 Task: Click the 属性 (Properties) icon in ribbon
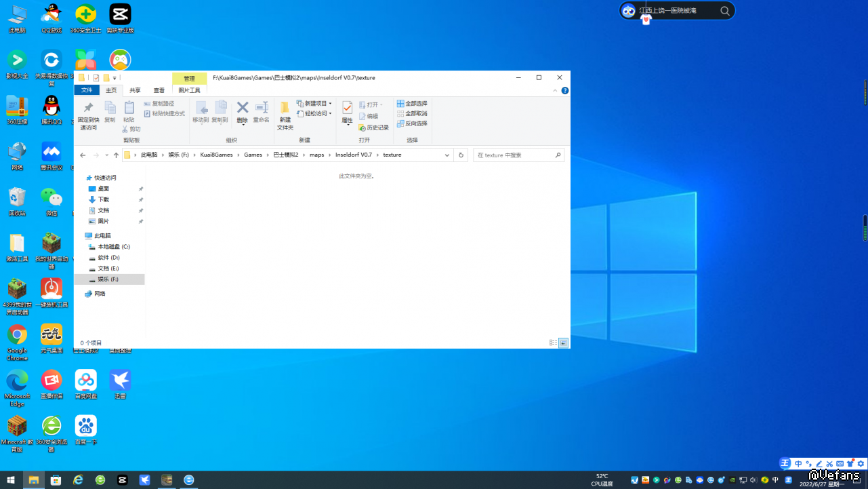[347, 109]
